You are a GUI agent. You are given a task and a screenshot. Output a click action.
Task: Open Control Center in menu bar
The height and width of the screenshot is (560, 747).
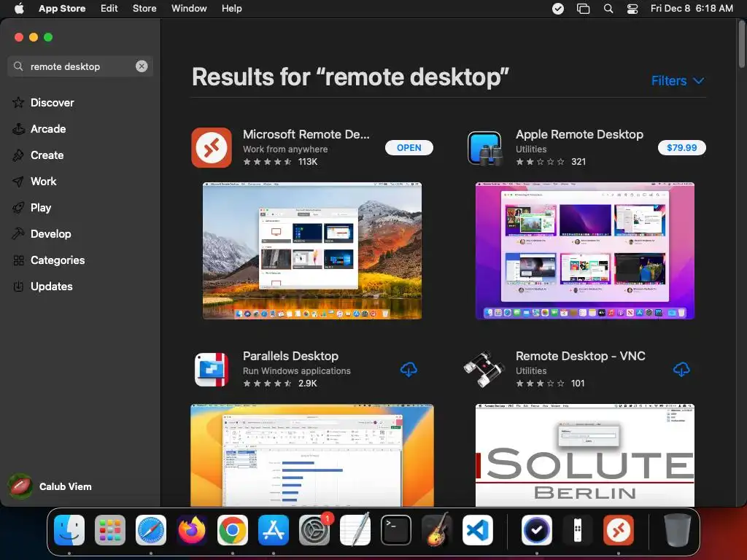pos(632,9)
